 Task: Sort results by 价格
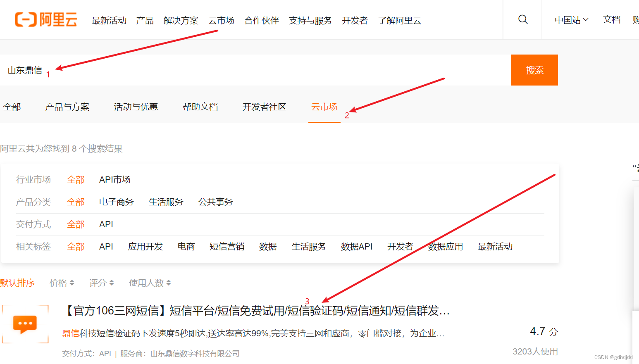(62, 283)
